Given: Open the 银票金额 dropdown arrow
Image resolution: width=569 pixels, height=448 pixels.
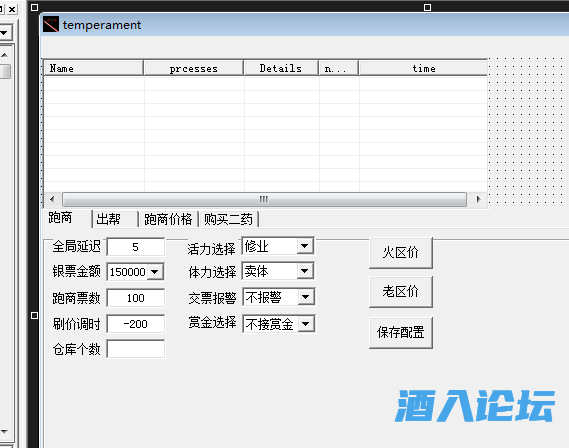Looking at the screenshot, I should point(155,272).
